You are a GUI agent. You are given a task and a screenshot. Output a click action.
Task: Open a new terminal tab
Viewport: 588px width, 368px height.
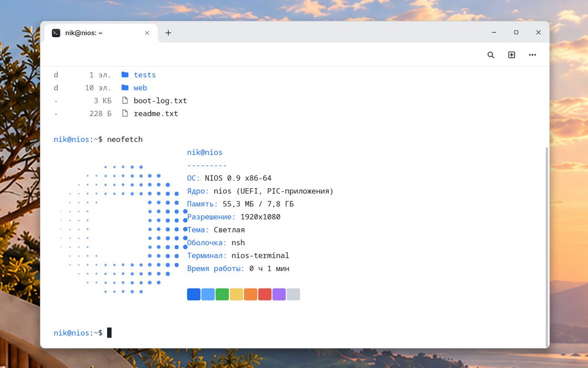tap(169, 33)
